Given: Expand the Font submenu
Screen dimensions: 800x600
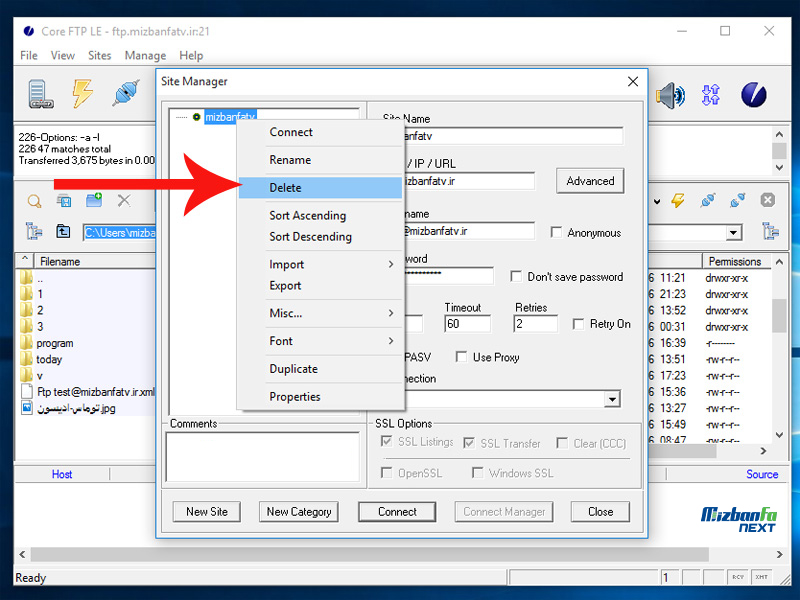Looking at the screenshot, I should tap(320, 341).
